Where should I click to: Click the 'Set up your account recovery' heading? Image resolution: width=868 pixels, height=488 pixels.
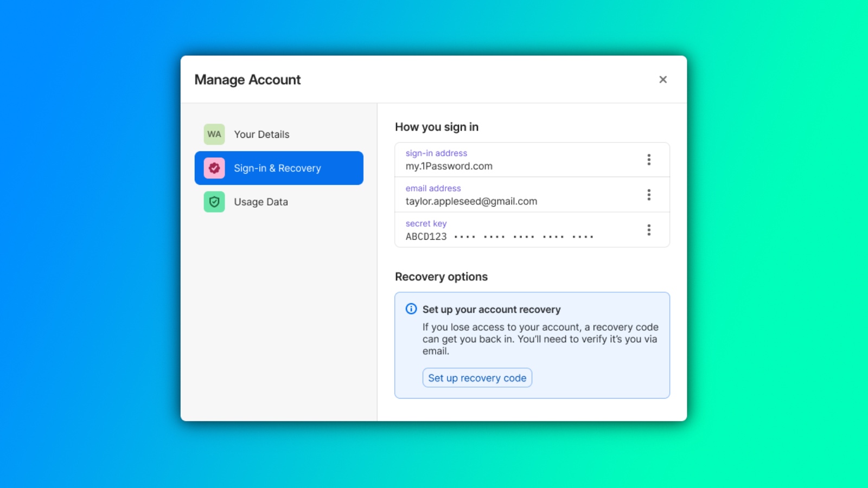pos(492,310)
